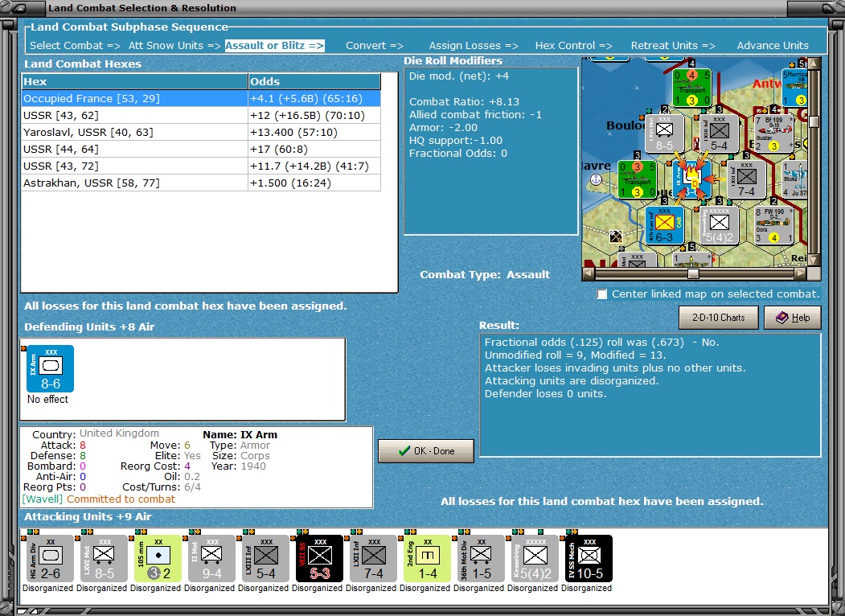Click HG Arm Div 2-6 attacking unit
This screenshot has height=616, width=845.
tap(50, 558)
